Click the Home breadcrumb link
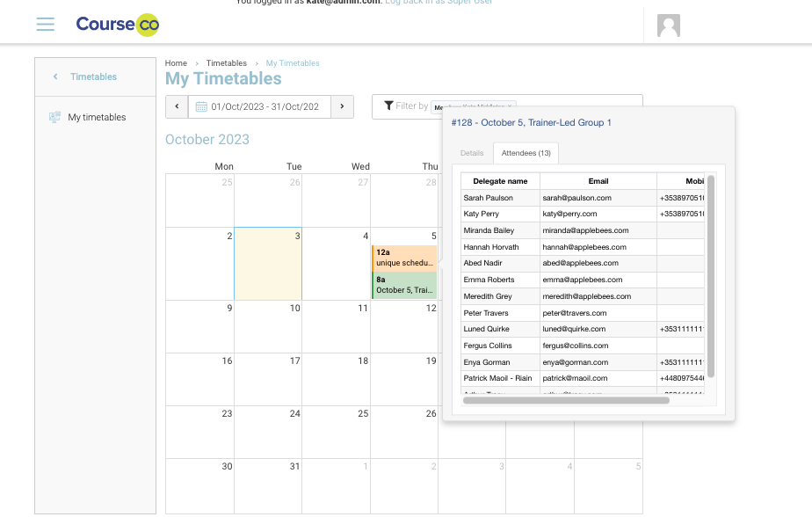 pyautogui.click(x=176, y=63)
